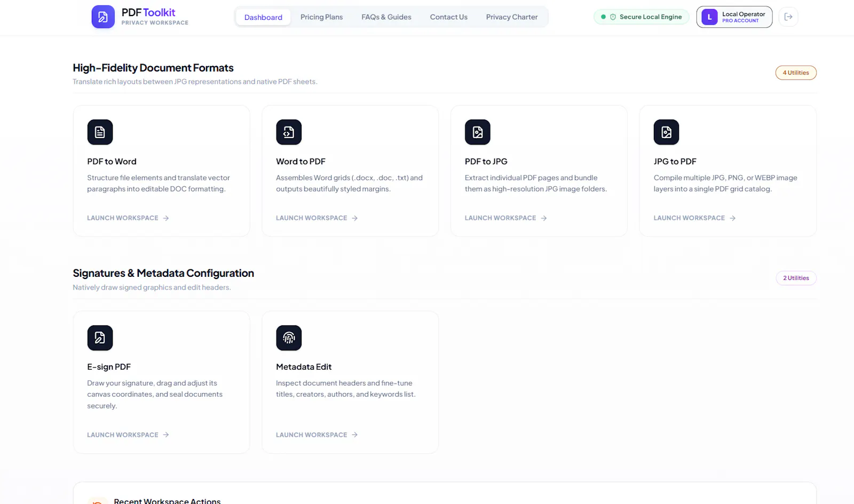Click the Word to PDF card icon
This screenshot has height=504, width=854.
[289, 132]
